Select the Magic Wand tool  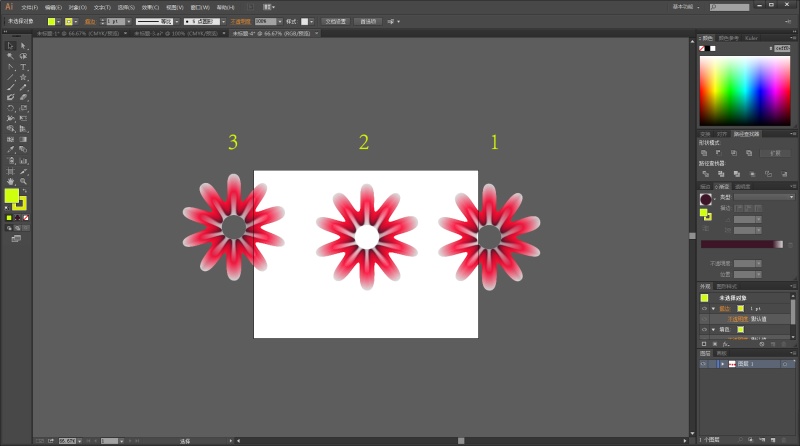[10, 56]
